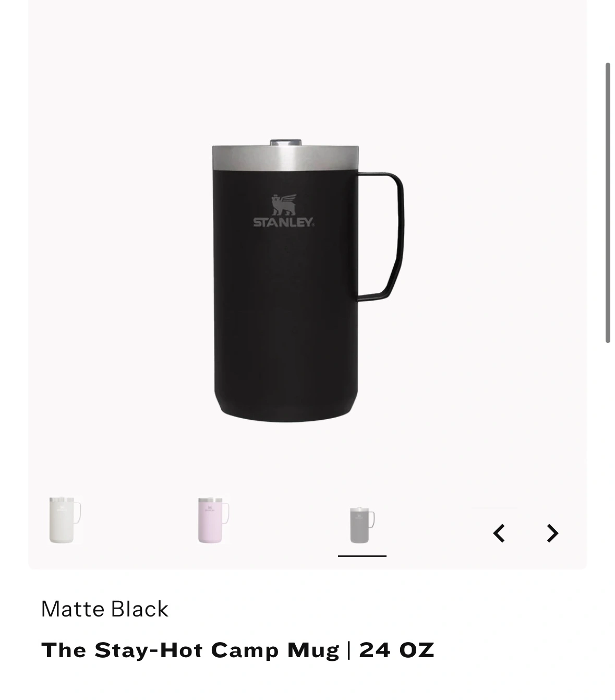615x700 pixels.
Task: Go to the previous carousel image
Action: coord(499,533)
